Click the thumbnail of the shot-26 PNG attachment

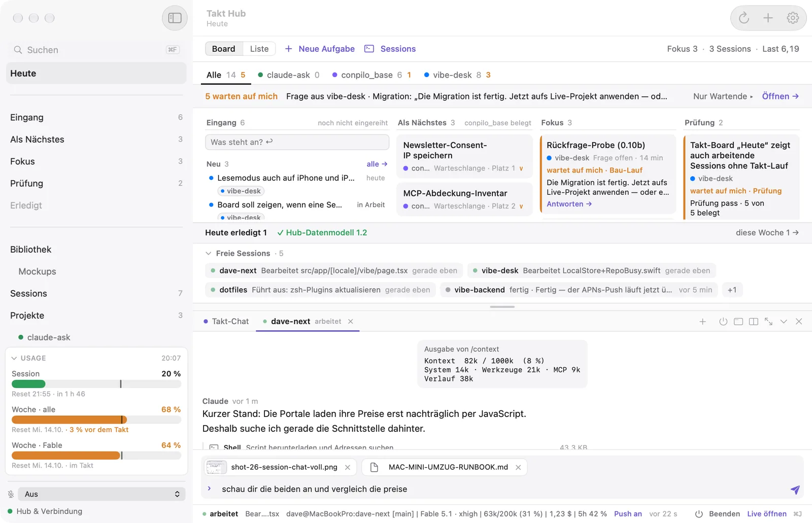[216, 467]
